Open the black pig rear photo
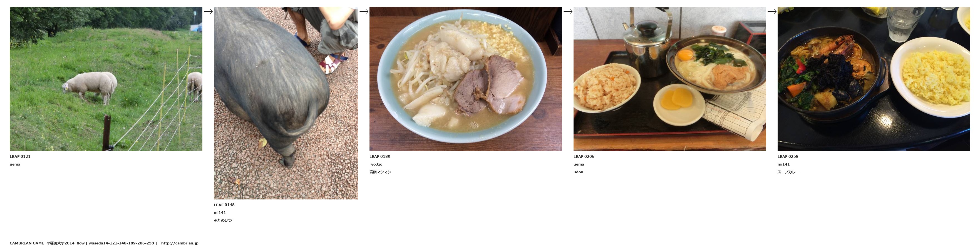 point(286,103)
